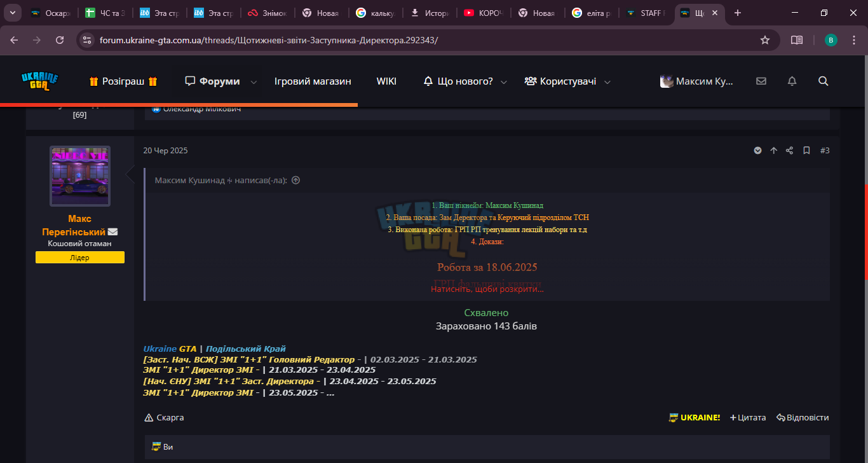React with the UKRAINE! button

(x=695, y=418)
